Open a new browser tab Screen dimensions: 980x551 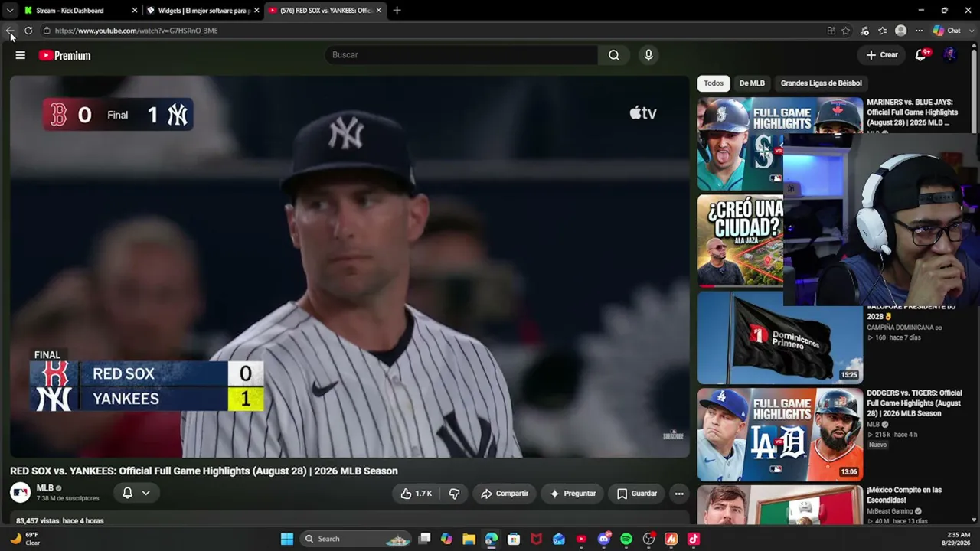(x=397, y=11)
